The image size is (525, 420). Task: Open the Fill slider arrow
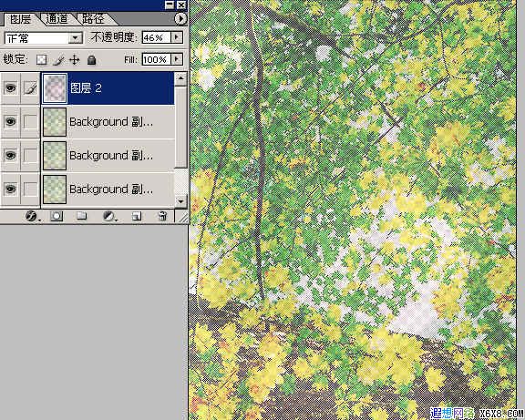coord(177,59)
